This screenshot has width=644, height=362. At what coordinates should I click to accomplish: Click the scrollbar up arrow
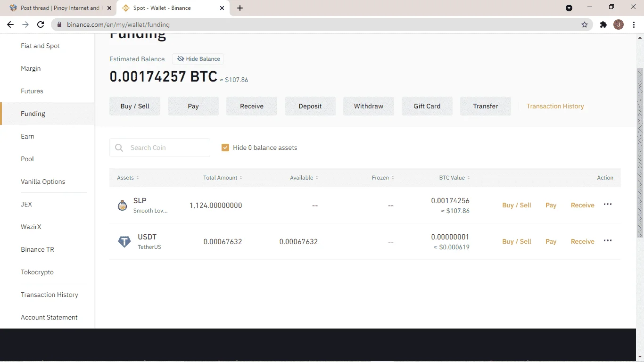pos(640,38)
